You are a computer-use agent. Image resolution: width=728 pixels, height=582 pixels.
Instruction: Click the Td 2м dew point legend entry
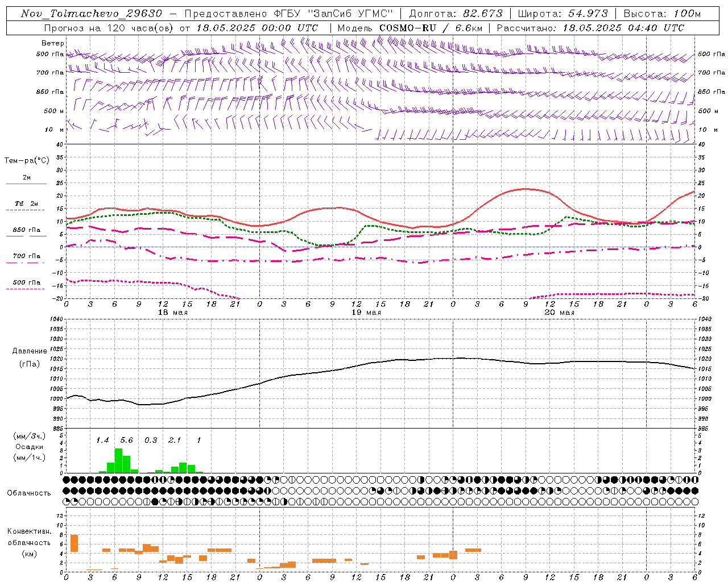pyautogui.click(x=26, y=203)
